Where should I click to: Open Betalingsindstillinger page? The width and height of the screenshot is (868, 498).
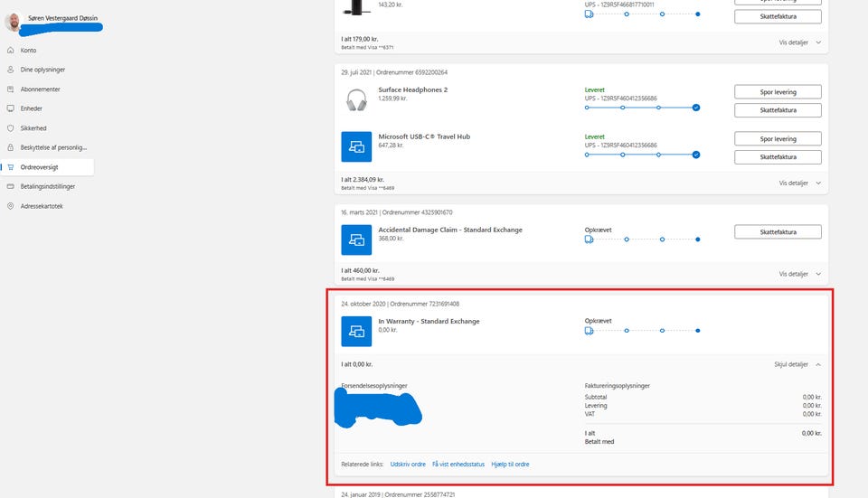pyautogui.click(x=48, y=186)
